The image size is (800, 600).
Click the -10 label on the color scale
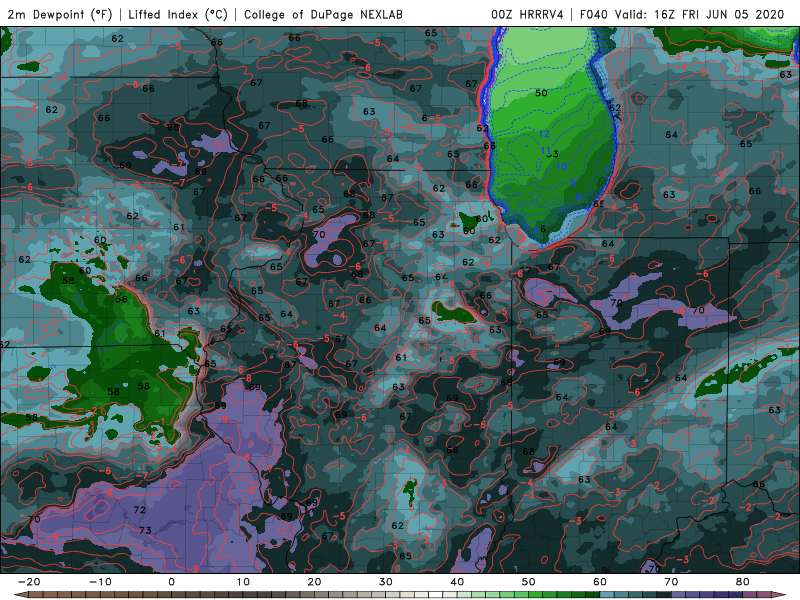pos(100,582)
